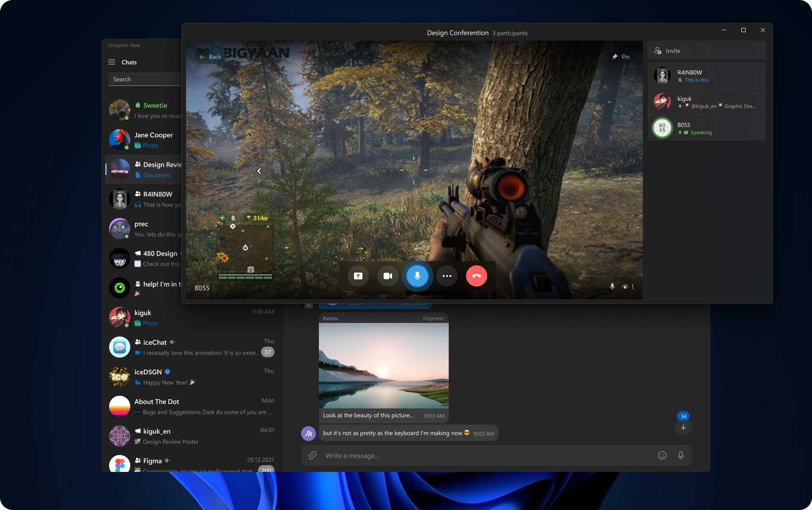Open the Figma group chat
Image resolution: width=812 pixels, height=510 pixels.
(192, 462)
